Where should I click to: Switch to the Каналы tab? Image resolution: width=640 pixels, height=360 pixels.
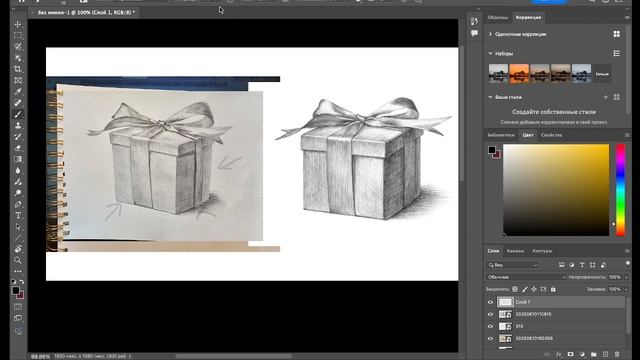515,251
